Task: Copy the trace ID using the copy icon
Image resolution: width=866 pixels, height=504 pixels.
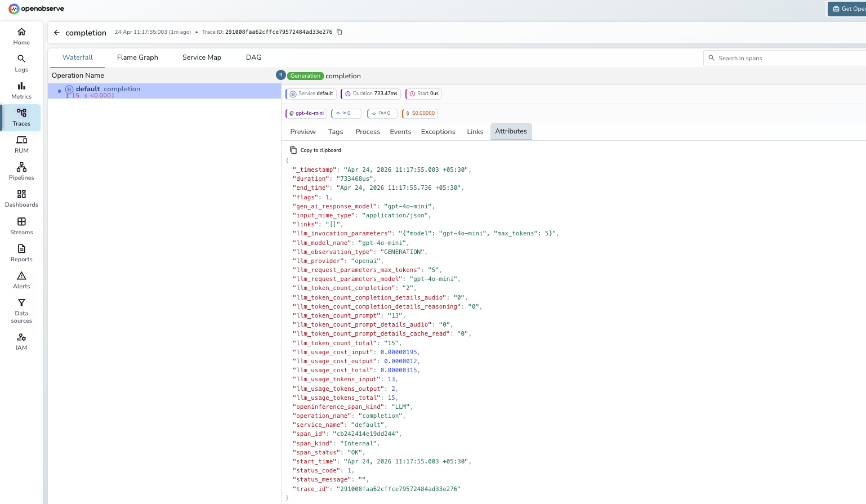Action: pos(339,32)
